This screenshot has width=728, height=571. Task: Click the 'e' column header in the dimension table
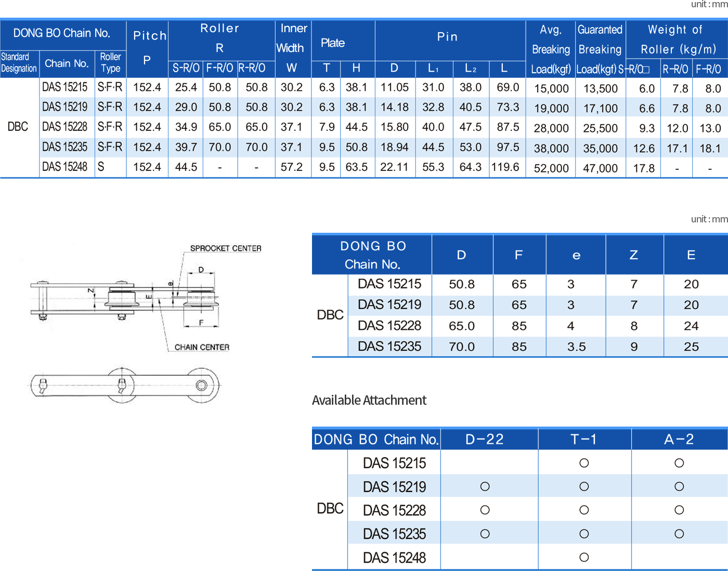point(576,255)
